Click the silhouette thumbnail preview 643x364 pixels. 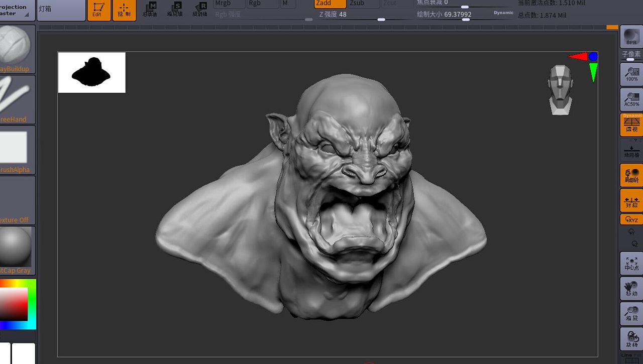(x=91, y=72)
